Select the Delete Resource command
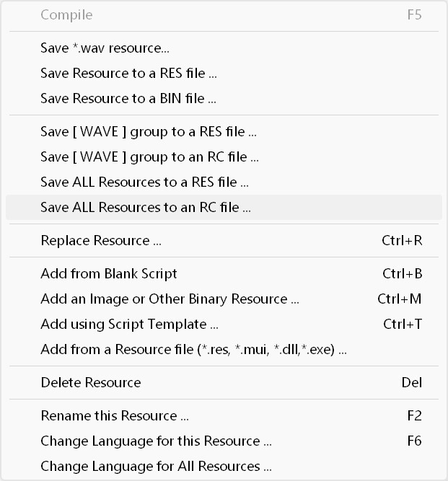The height and width of the screenshot is (481, 448). coord(91,382)
